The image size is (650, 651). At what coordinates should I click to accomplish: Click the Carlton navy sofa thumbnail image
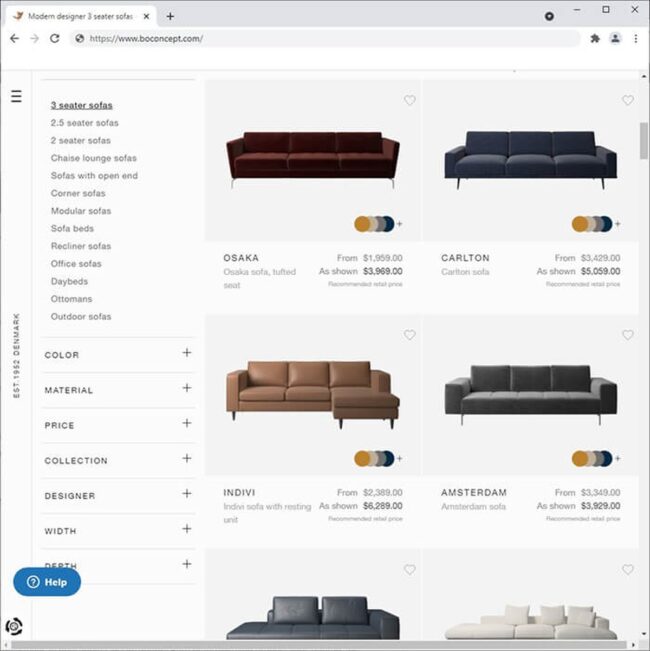530,159
